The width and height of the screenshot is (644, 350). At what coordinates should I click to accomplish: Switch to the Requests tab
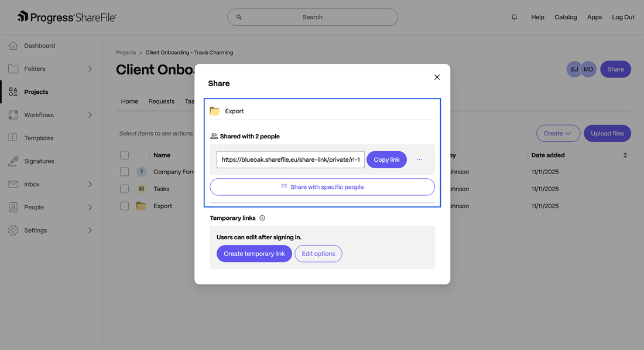pos(162,101)
